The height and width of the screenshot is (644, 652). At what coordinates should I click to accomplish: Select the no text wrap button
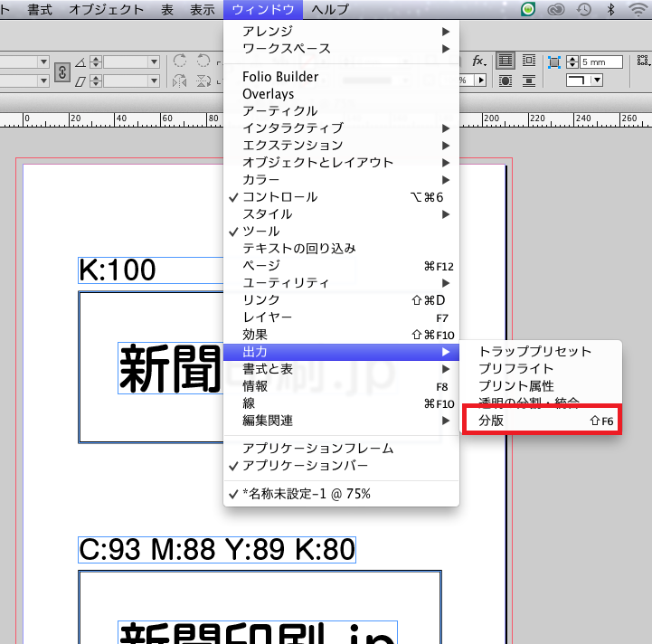[x=506, y=61]
